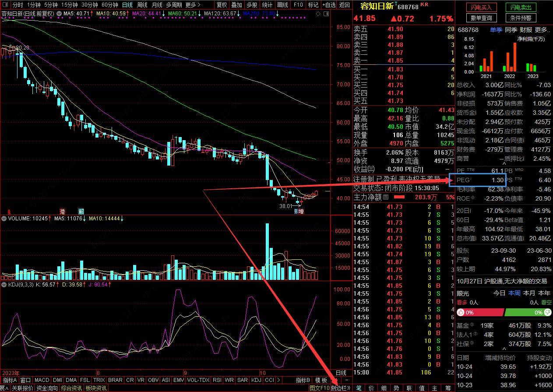Open the 板块资讯 sector info tab
Image resolution: width=553 pixels, height=392 pixels.
pyautogui.click(x=96, y=388)
